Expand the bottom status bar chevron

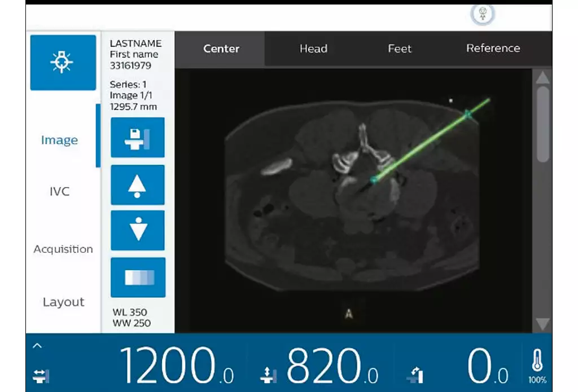pyautogui.click(x=37, y=346)
